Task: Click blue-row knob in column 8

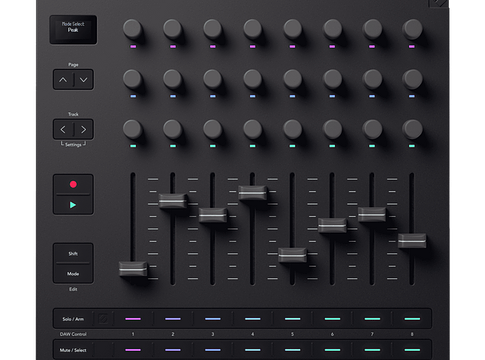Action: (412, 79)
